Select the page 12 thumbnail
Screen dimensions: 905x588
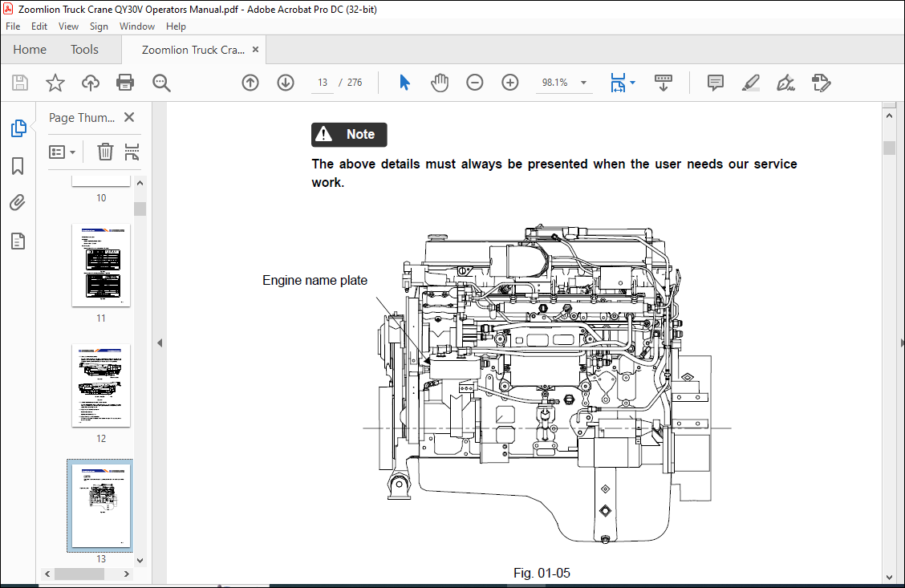[101, 386]
